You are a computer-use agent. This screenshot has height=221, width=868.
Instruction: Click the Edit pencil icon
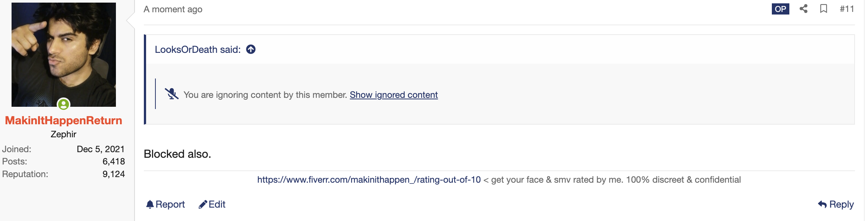click(203, 204)
